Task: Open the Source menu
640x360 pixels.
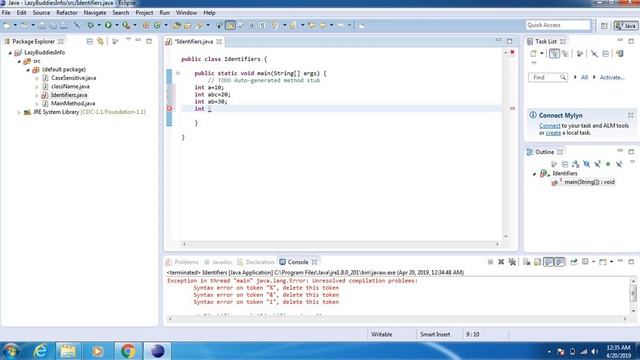Action: pos(41,13)
